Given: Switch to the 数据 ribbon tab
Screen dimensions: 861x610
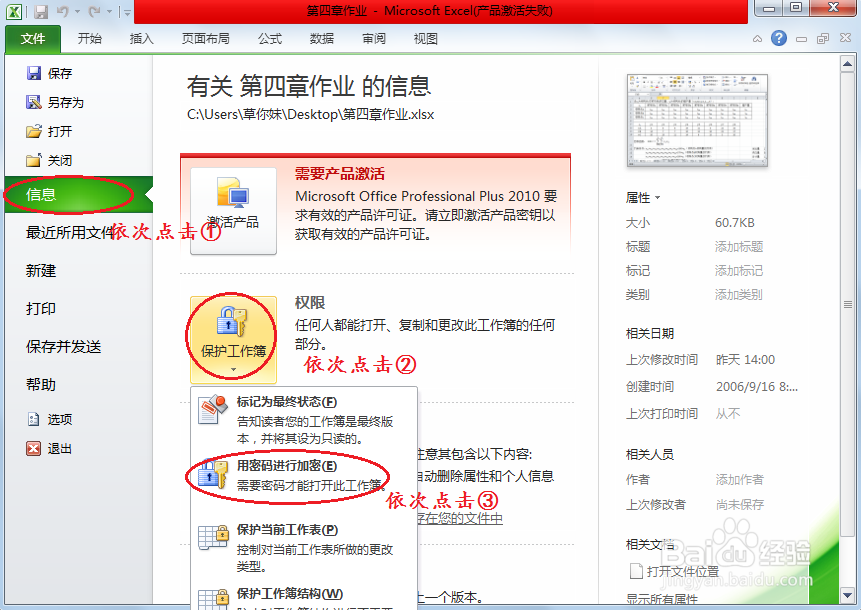Looking at the screenshot, I should tap(322, 39).
